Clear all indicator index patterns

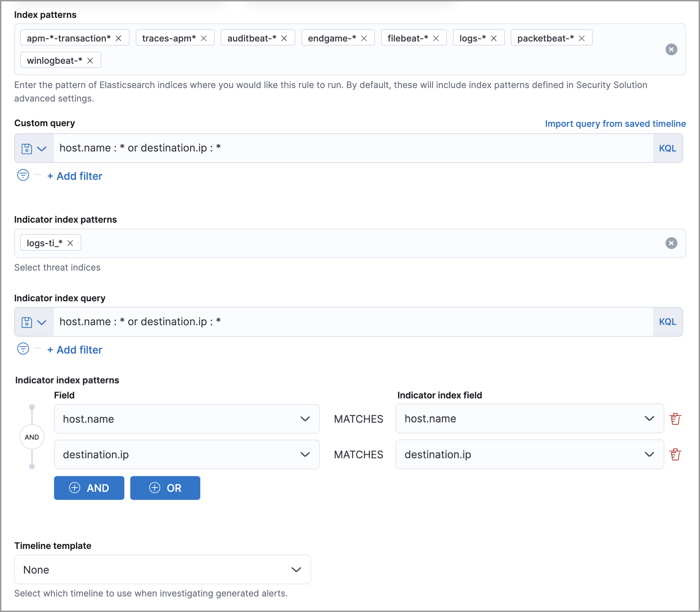pyautogui.click(x=671, y=243)
